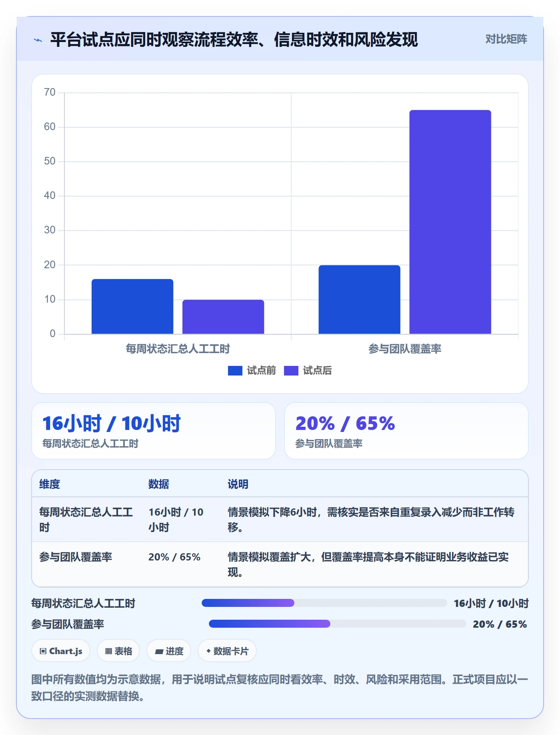The width and height of the screenshot is (560, 735).
Task: Click the diamond icon in 数据卡片 chip
Action: coord(208,651)
